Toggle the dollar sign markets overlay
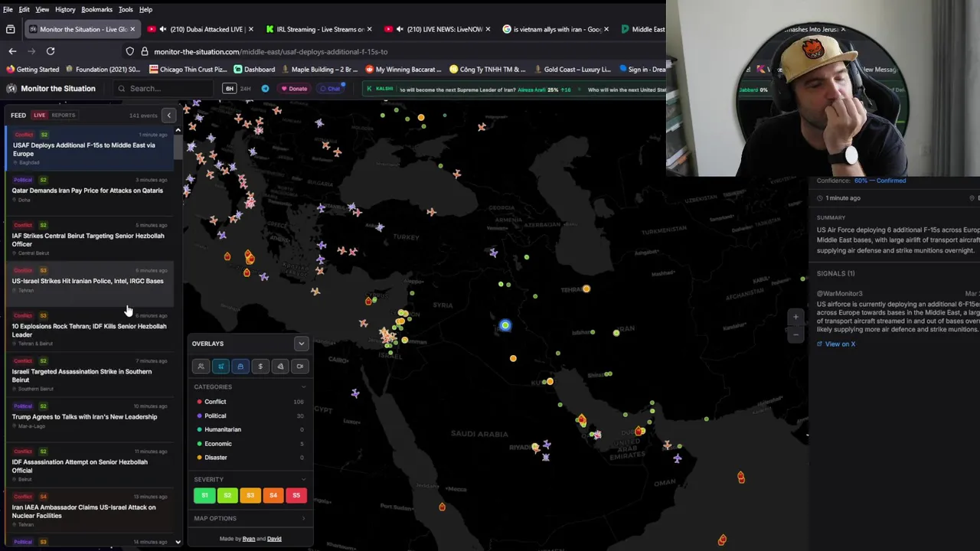This screenshot has height=551, width=980. pyautogui.click(x=260, y=367)
